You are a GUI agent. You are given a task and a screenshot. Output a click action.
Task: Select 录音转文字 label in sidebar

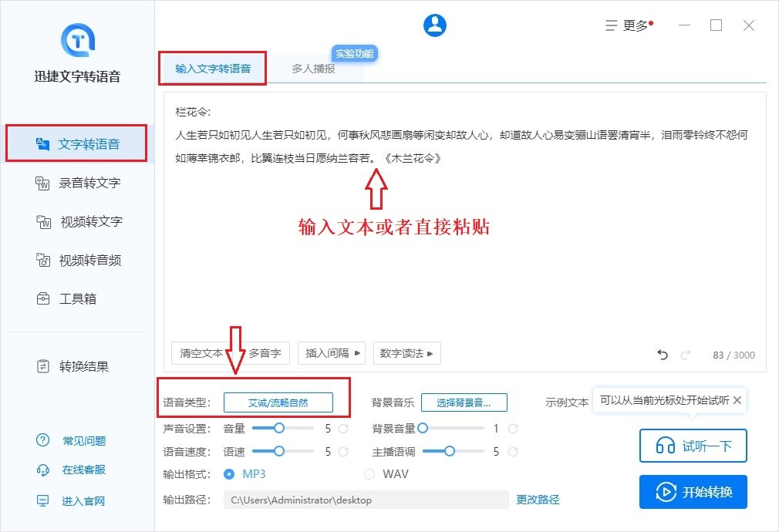point(89,184)
